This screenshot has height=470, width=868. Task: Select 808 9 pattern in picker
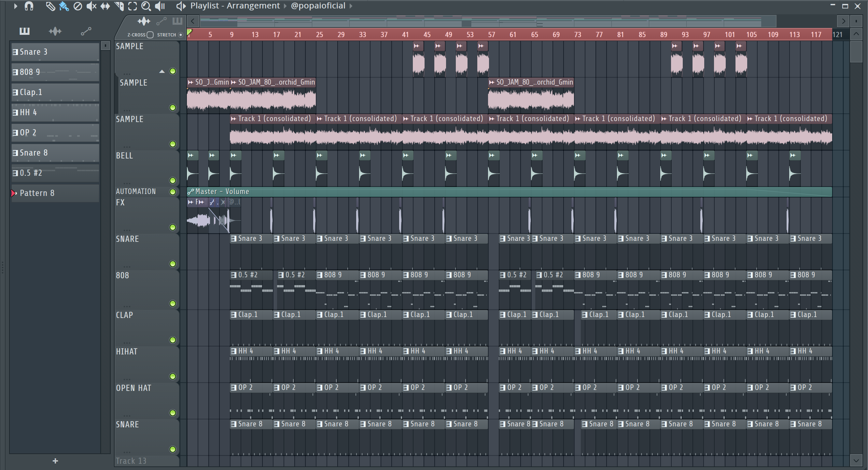click(55, 72)
